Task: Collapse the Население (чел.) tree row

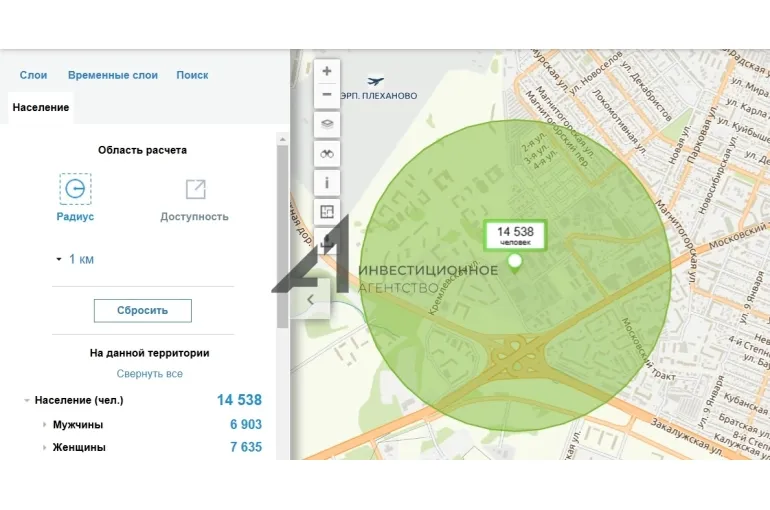Action: [x=27, y=401]
